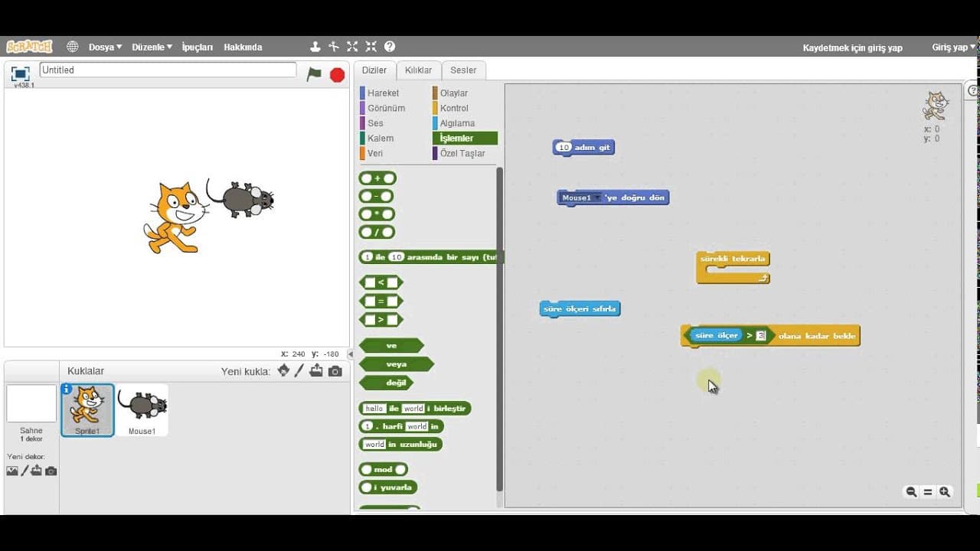The width and height of the screenshot is (980, 551).
Task: Paint a new backdrop
Action: [x=24, y=471]
